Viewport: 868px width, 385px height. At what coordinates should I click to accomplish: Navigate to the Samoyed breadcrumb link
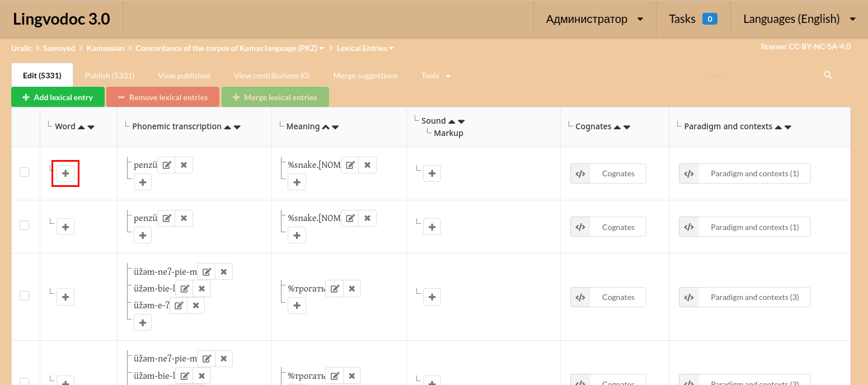click(59, 48)
